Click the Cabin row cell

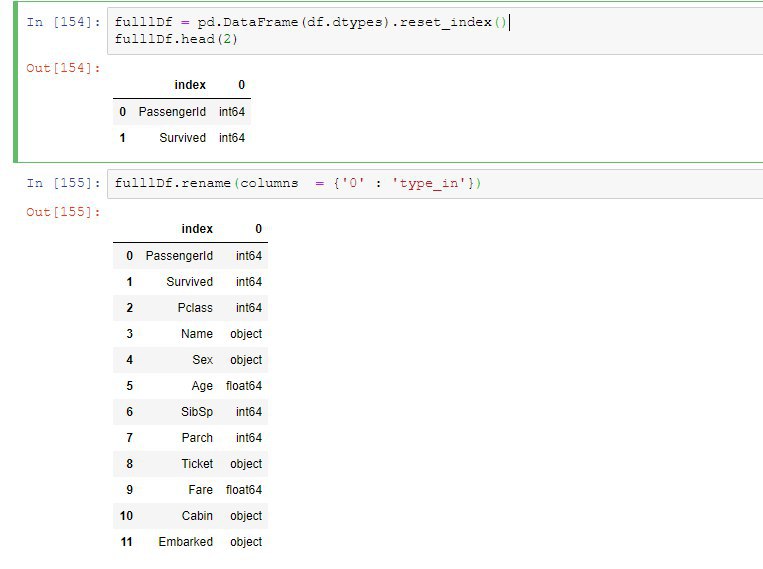point(197,516)
